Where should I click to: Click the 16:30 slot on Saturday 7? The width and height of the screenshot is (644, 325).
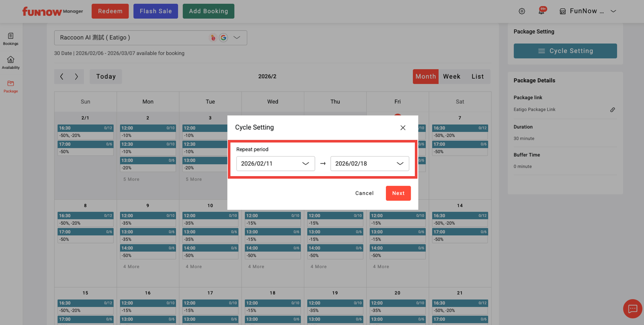[460, 128]
